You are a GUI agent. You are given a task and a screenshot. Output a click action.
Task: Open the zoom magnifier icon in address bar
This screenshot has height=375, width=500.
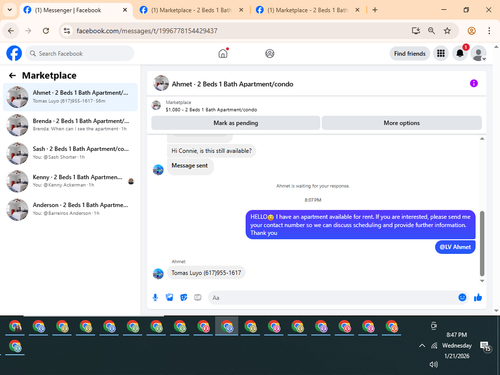(431, 31)
